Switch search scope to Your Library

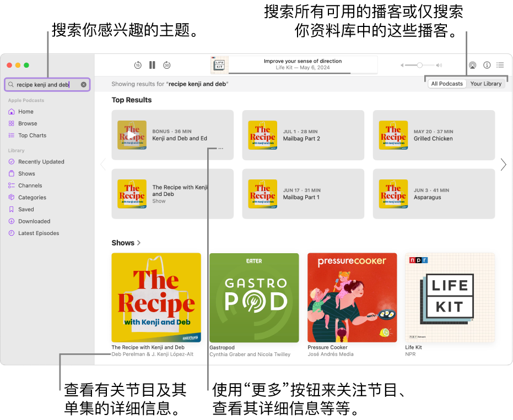tap(486, 84)
